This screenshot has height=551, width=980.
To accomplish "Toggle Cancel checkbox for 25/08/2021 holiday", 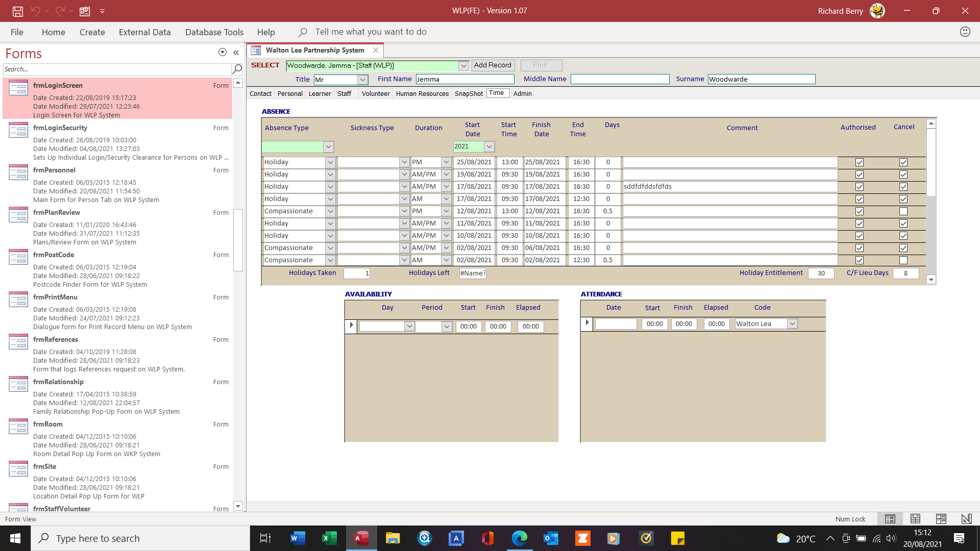I will (x=903, y=162).
